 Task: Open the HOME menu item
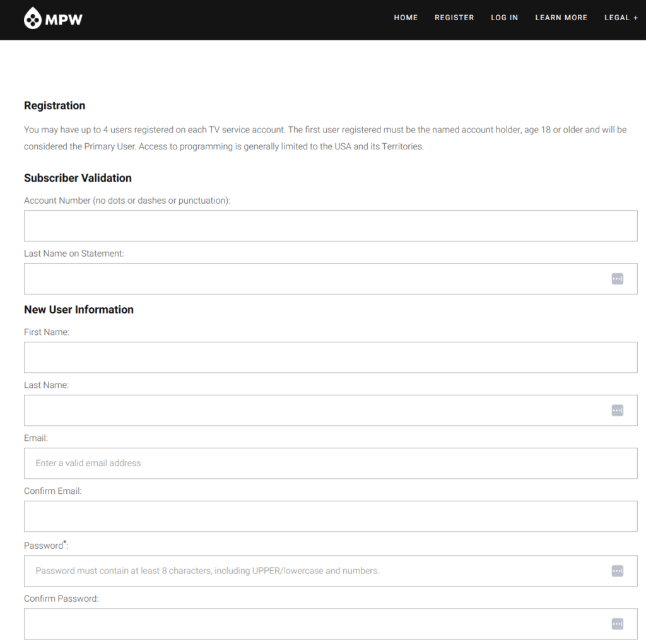pos(406,18)
